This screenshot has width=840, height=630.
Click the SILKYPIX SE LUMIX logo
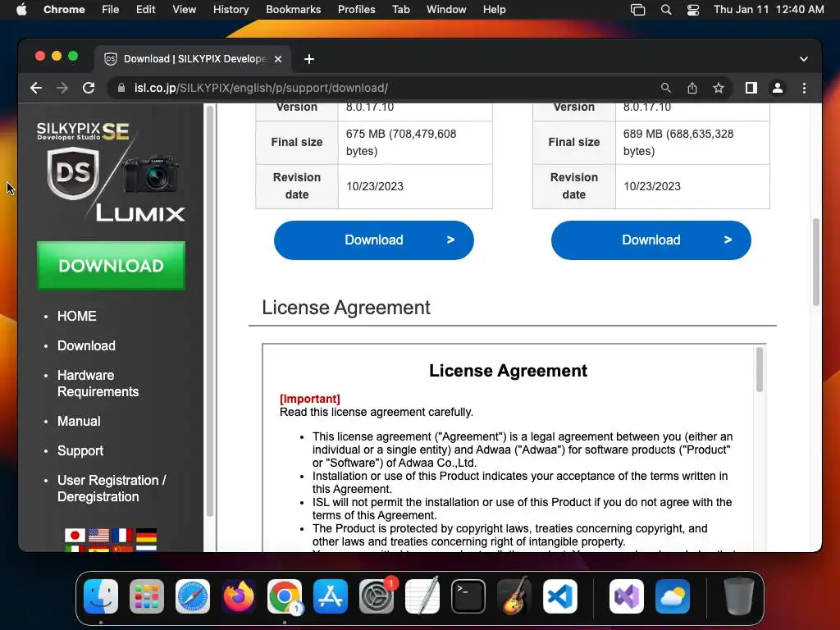[x=111, y=171]
